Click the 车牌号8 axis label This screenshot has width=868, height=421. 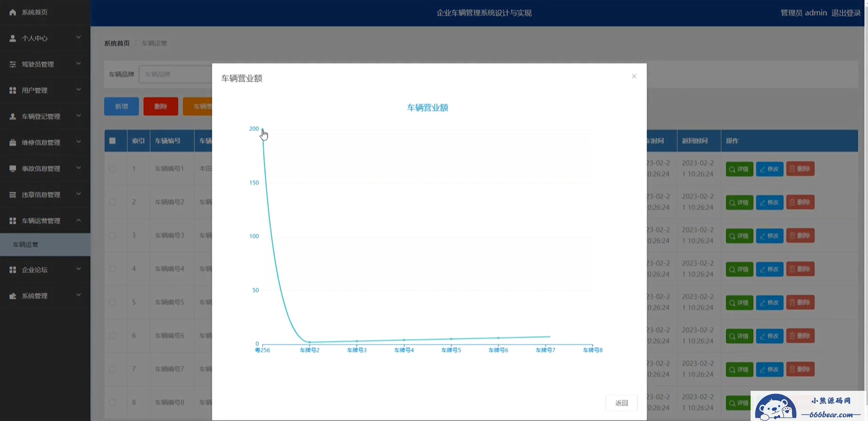pos(592,350)
